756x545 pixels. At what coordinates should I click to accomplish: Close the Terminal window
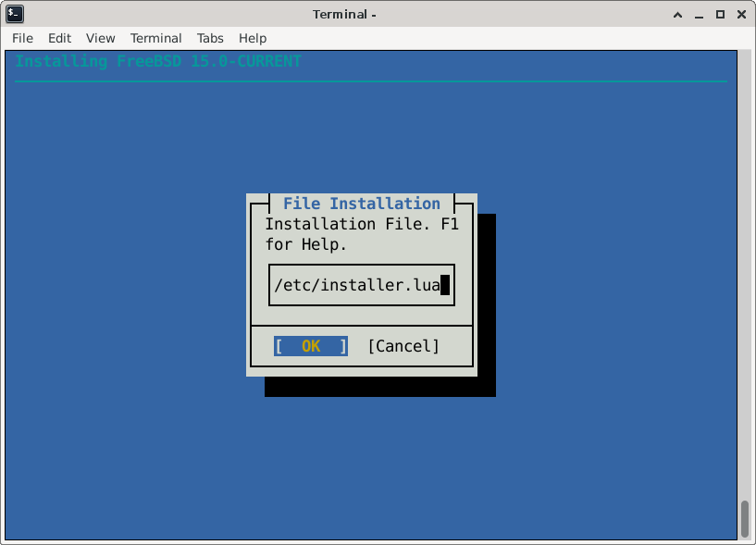(739, 14)
